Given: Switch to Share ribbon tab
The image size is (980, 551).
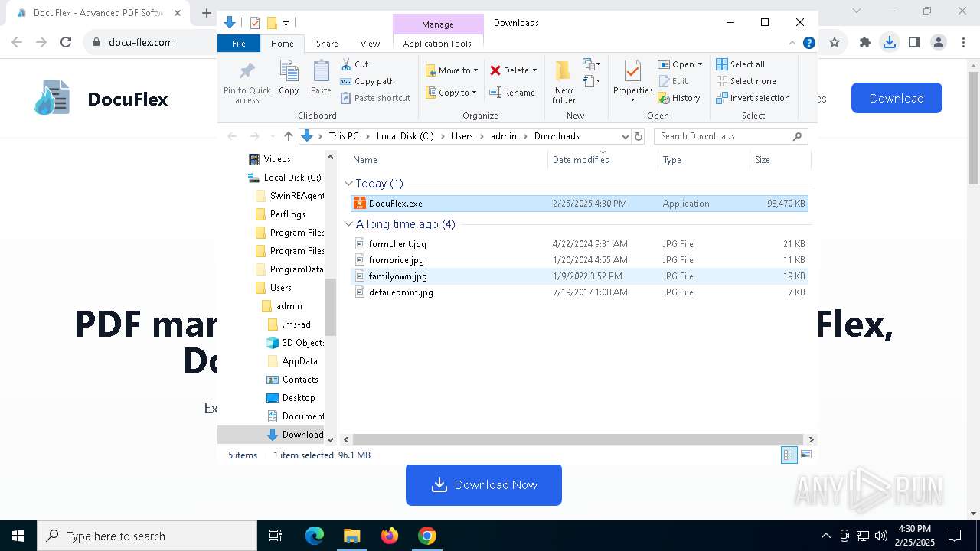Looking at the screenshot, I should point(327,44).
